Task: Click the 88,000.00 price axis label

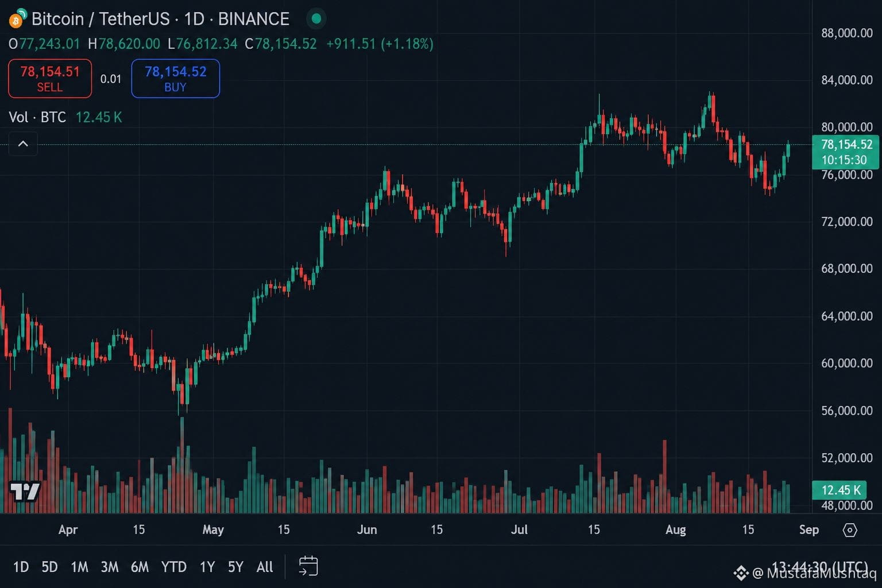Action: [847, 33]
